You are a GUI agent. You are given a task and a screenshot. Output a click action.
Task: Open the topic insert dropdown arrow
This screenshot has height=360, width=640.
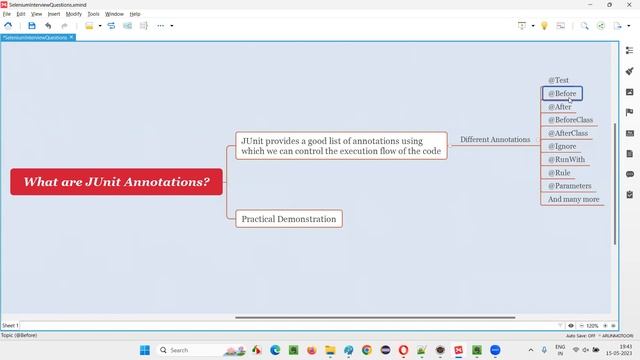pyautogui.click(x=100, y=26)
